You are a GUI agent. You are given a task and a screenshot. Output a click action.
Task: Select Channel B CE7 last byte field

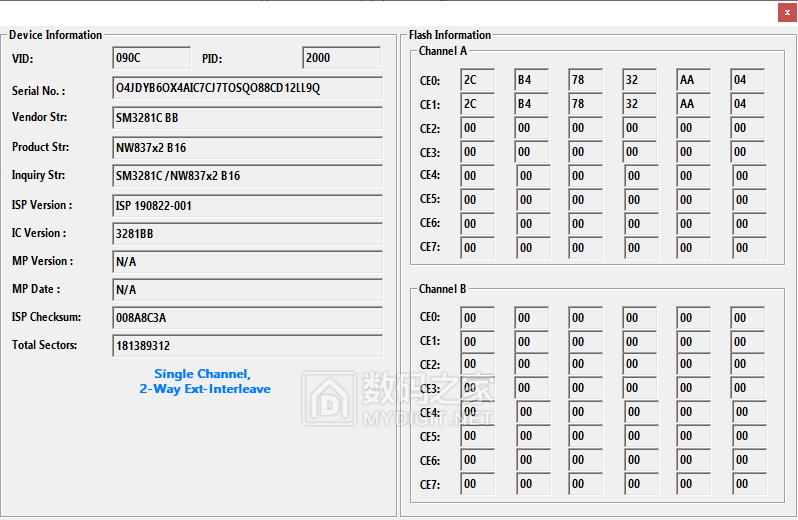pyautogui.click(x=747, y=486)
